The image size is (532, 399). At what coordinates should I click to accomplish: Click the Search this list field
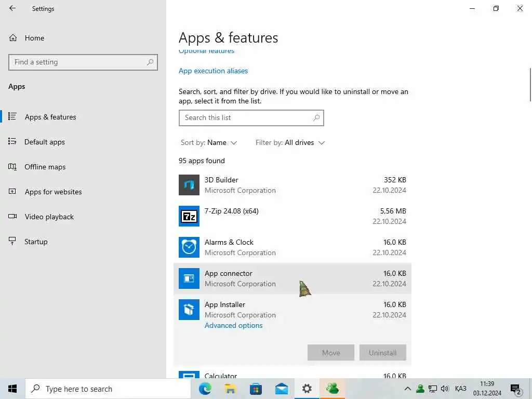coord(251,118)
